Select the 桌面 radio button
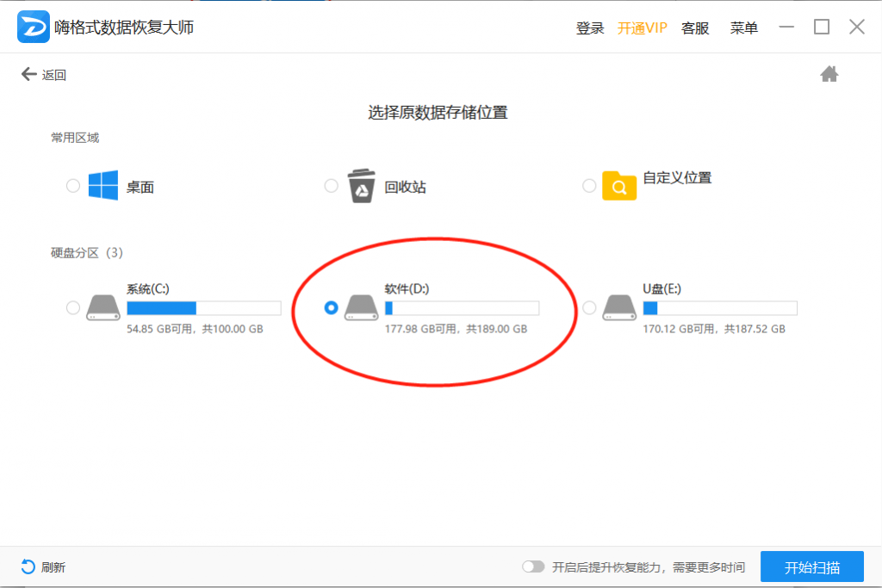The height and width of the screenshot is (588, 882). [x=73, y=185]
